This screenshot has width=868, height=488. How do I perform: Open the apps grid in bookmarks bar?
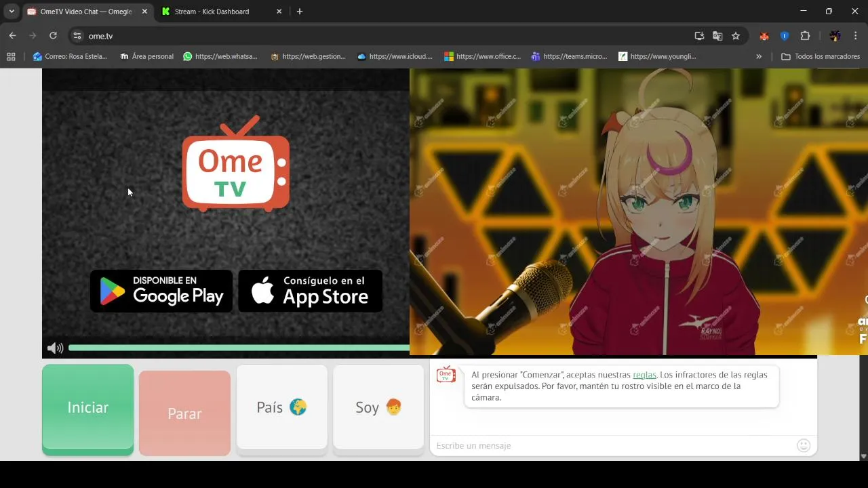(x=11, y=56)
